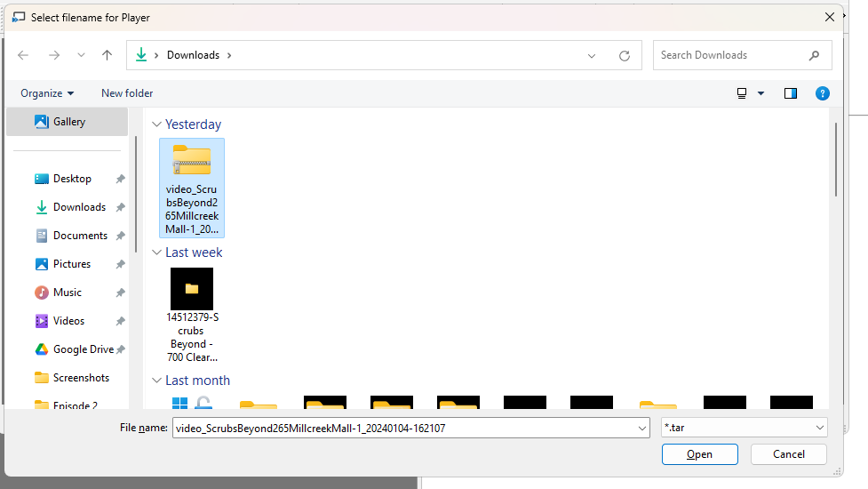The height and width of the screenshot is (489, 868).
Task: Go forward with the right arrow
Action: 54,55
